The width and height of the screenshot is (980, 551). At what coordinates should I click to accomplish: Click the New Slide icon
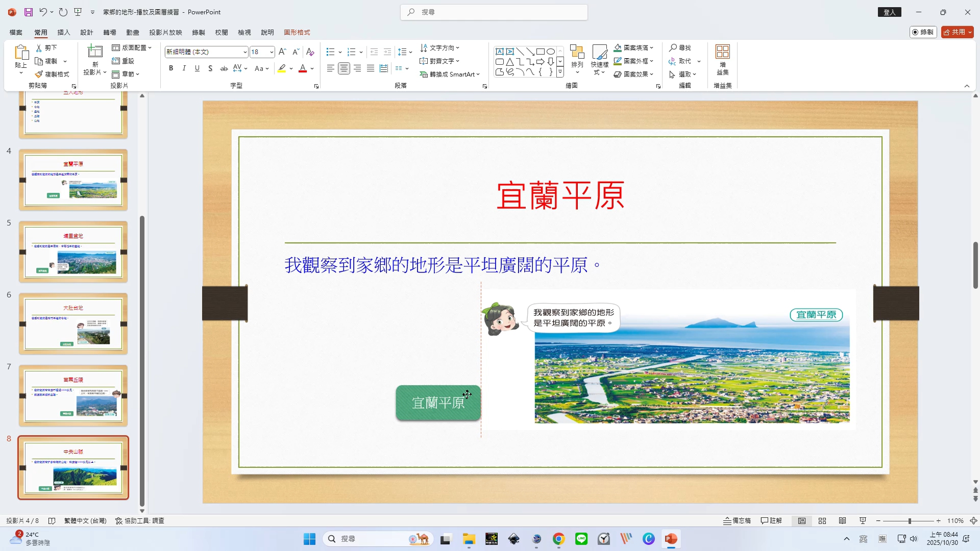tap(95, 52)
